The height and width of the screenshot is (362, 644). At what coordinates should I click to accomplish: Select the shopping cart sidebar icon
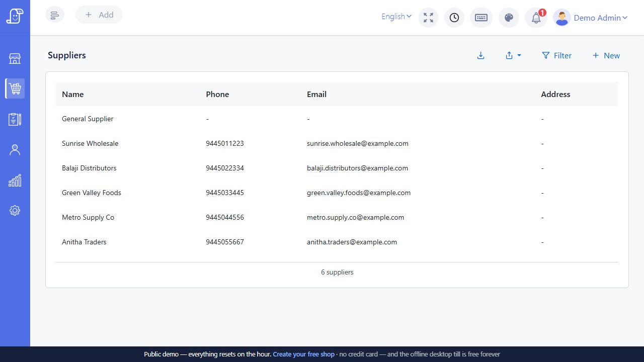pyautogui.click(x=15, y=88)
